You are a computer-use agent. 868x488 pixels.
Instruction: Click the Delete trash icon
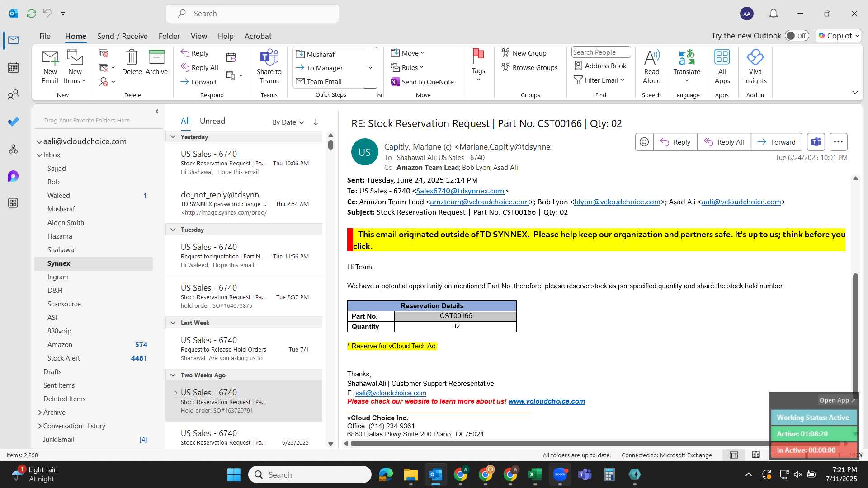point(132,62)
